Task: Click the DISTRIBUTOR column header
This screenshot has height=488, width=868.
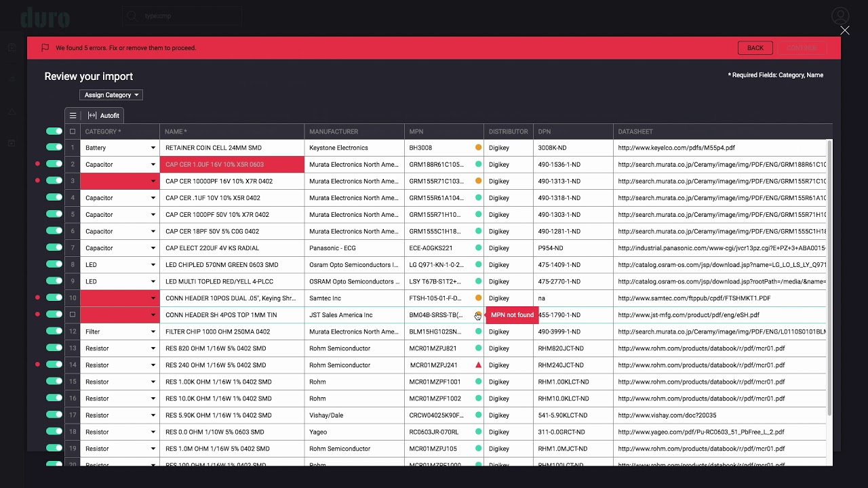Action: (508, 131)
